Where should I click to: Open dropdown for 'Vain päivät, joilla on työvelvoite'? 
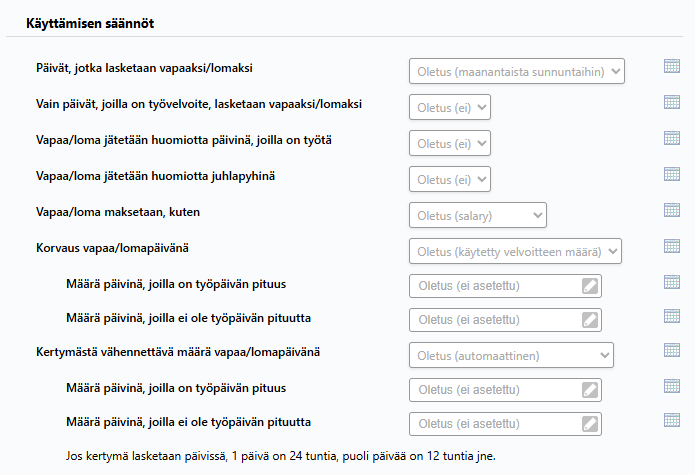(450, 107)
